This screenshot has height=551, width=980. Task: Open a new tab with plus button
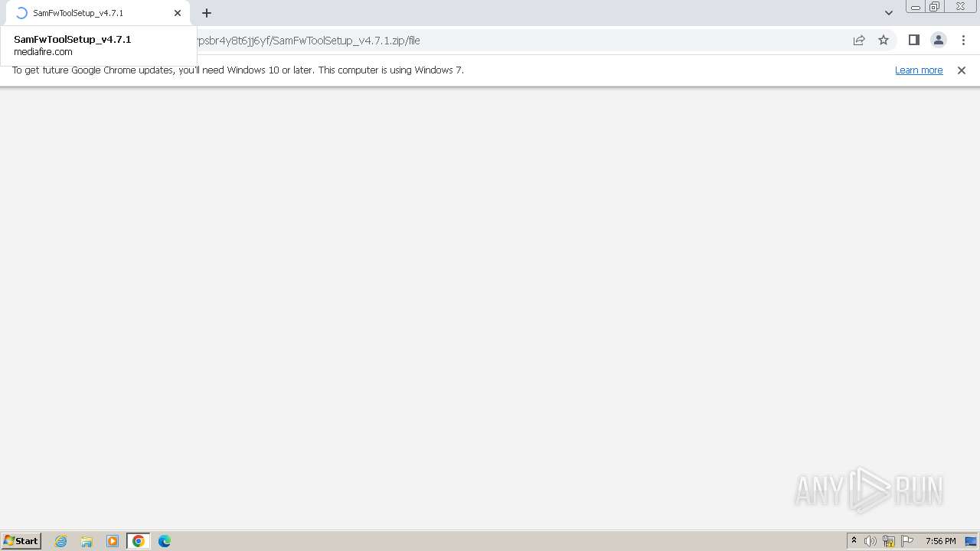[x=207, y=13]
